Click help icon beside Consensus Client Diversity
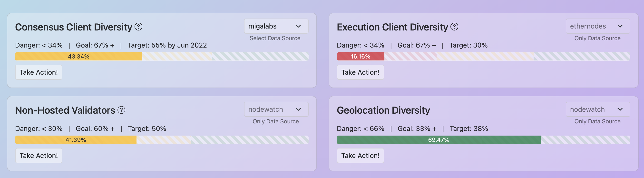 [138, 27]
